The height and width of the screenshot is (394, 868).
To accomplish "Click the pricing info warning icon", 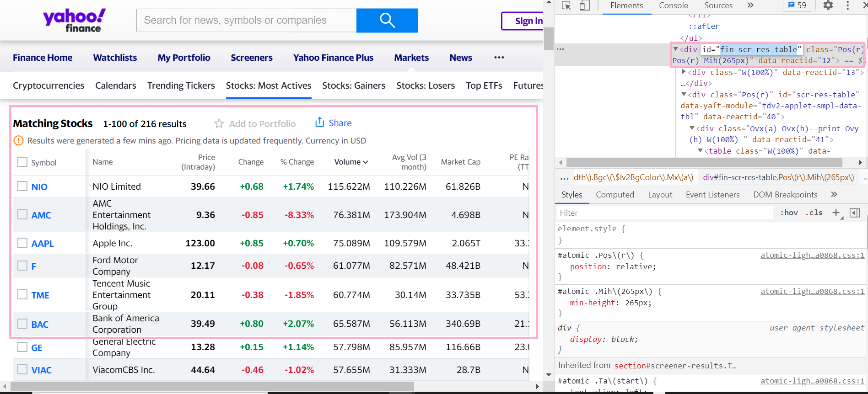I will pyautogui.click(x=18, y=141).
